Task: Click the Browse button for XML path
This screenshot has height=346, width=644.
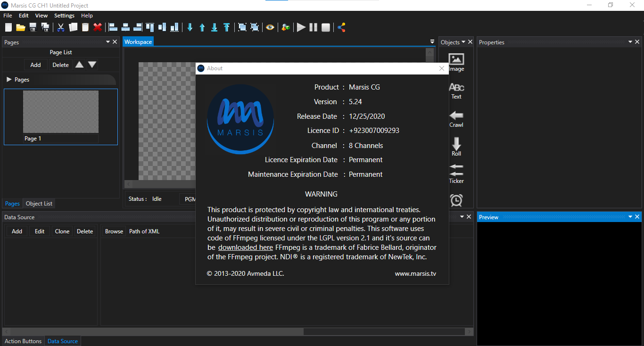Action: (x=114, y=231)
